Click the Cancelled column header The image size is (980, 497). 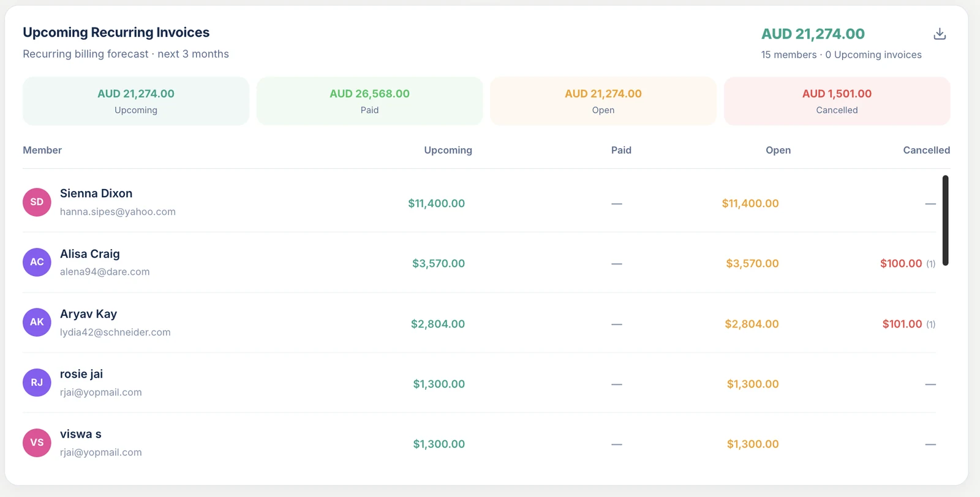(x=927, y=150)
